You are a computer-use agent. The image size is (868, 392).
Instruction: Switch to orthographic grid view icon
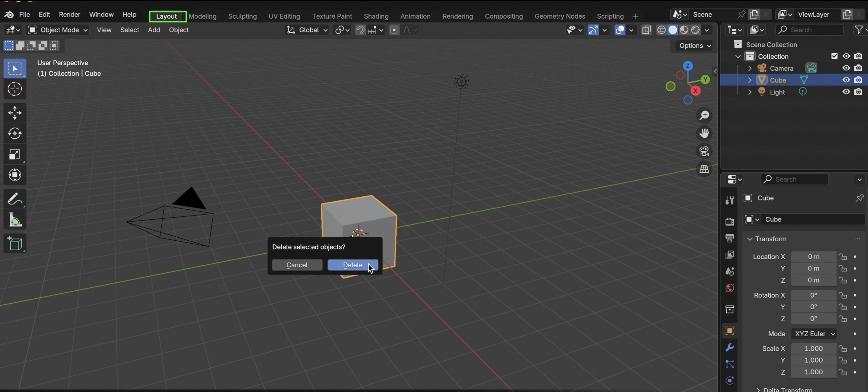704,169
